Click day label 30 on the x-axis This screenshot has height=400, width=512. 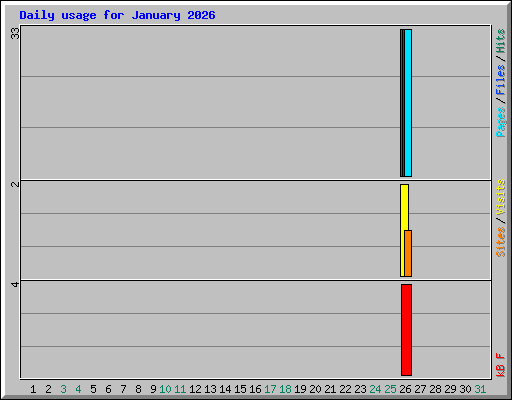pyautogui.click(x=465, y=389)
